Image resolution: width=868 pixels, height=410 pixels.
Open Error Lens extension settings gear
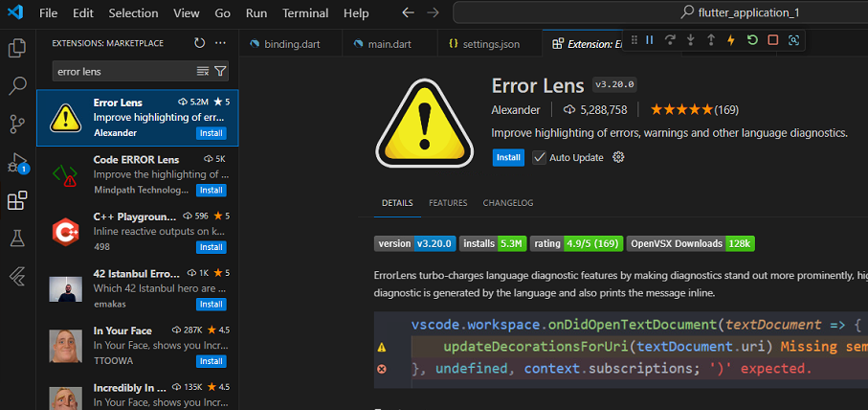coord(618,157)
